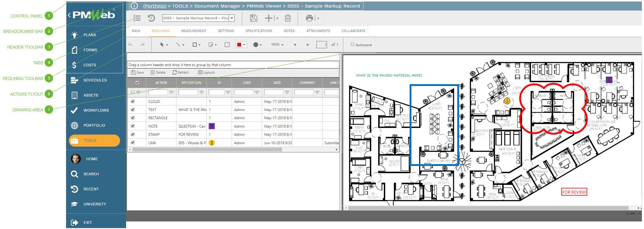644x229 pixels.
Task: Select the pointer arrow tool
Action: pos(162,45)
